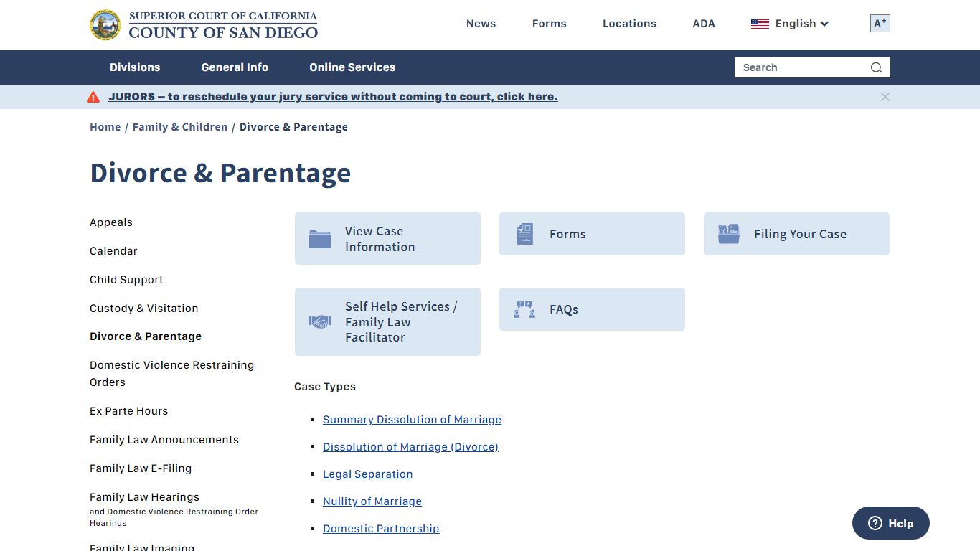Click the US flag language icon
980x551 pixels.
click(760, 24)
